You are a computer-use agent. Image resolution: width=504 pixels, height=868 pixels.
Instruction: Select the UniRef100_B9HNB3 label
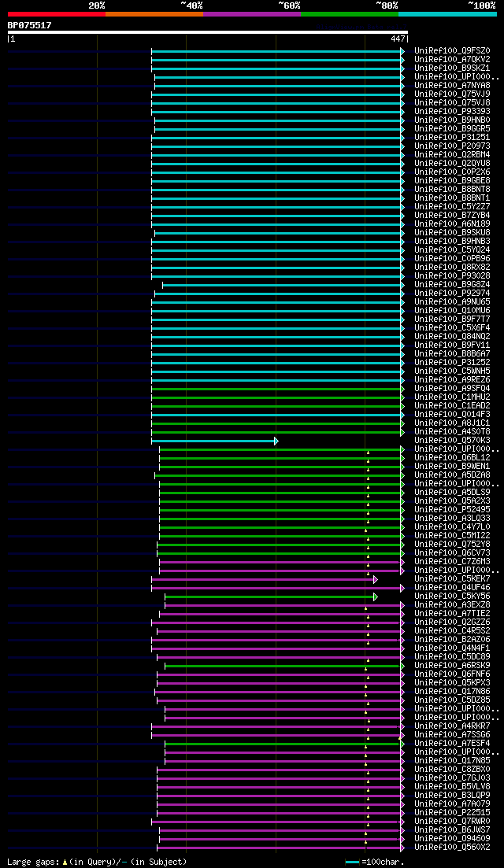tap(452, 241)
